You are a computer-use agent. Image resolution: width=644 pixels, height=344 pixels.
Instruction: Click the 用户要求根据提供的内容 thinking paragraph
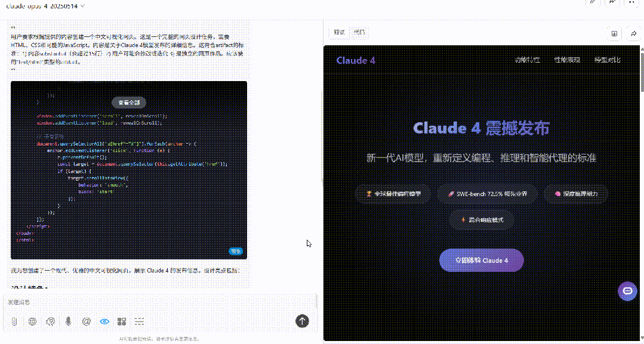[x=127, y=49]
